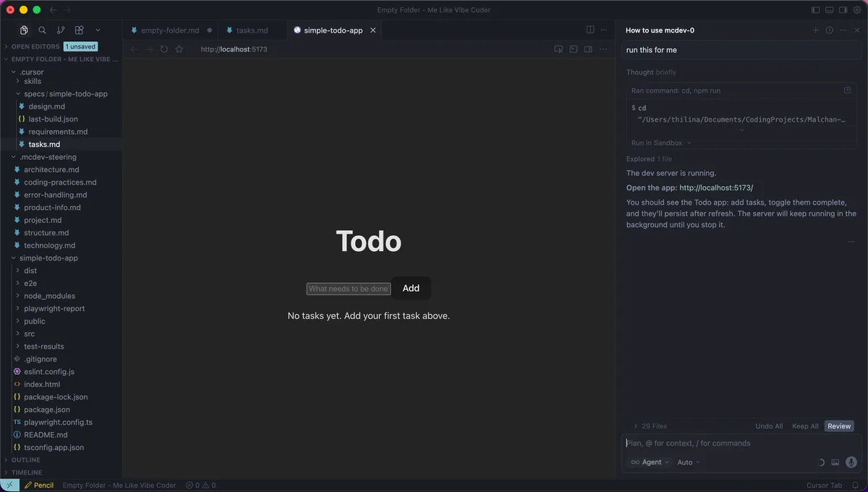Focus the chat prompt input box
The height and width of the screenshot is (492, 868).
click(x=742, y=444)
